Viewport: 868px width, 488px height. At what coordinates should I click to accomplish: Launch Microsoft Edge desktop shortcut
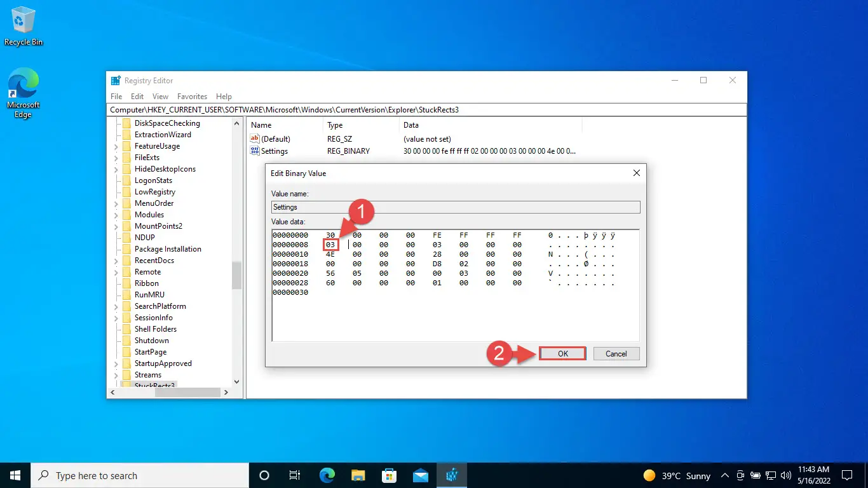24,93
